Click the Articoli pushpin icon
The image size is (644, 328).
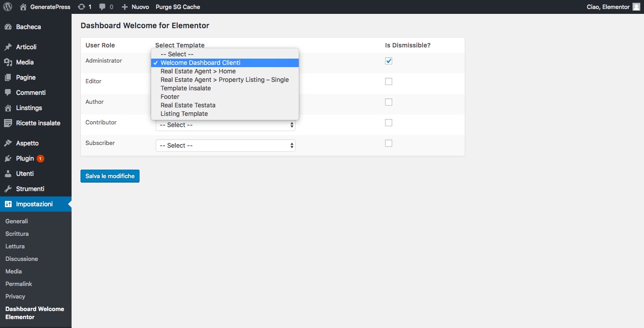[8, 47]
